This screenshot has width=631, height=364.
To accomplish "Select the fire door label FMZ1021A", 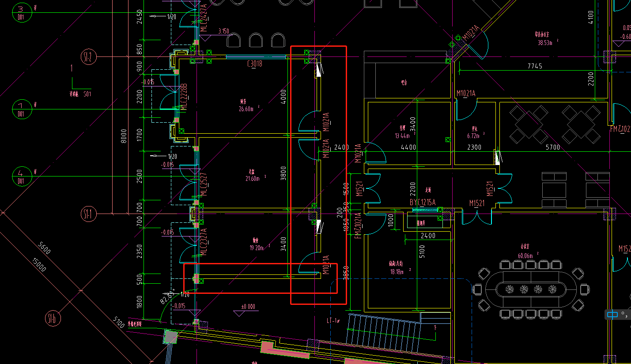I will pyautogui.click(x=359, y=225).
